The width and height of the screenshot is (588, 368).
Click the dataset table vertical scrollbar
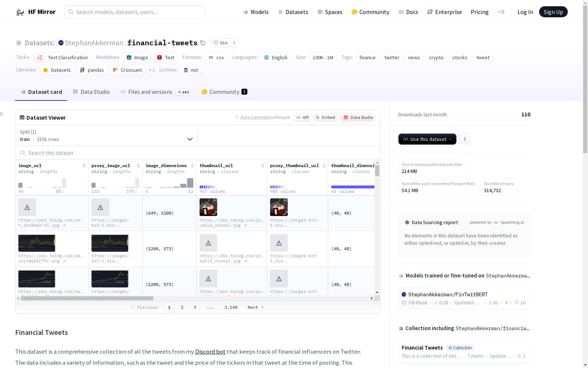(x=377, y=171)
